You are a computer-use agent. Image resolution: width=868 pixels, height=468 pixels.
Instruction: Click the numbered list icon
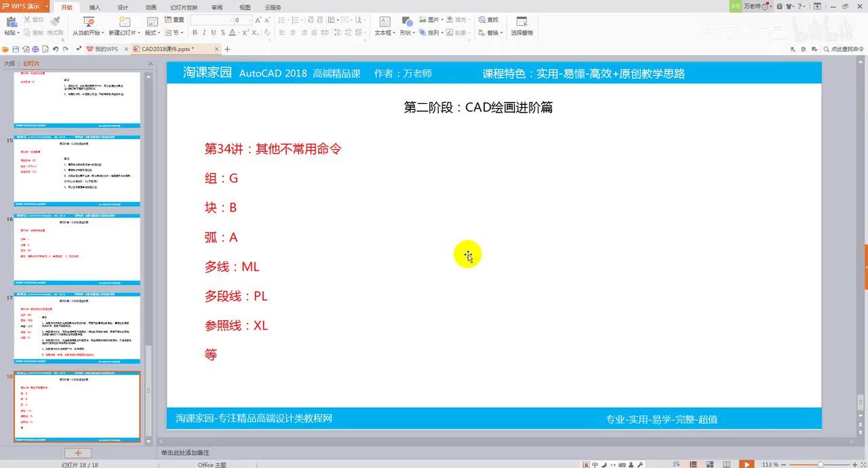296,20
